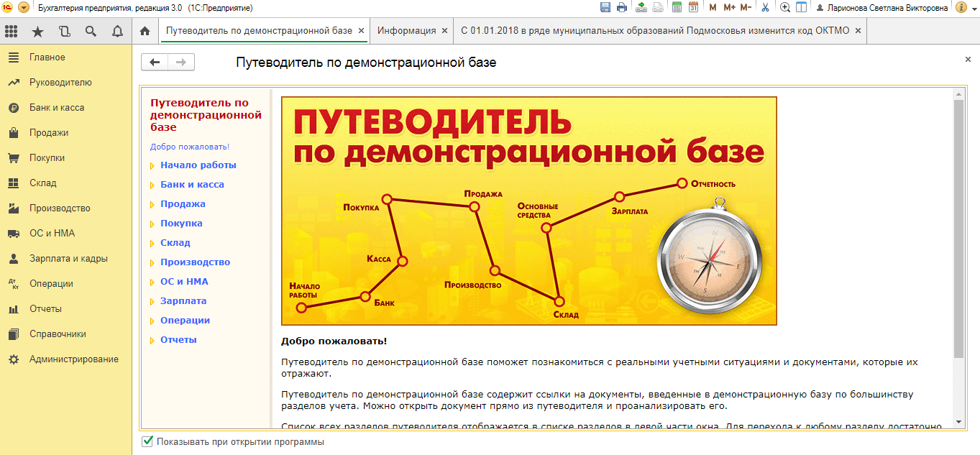This screenshot has height=455, width=980.
Task: Open dropdown arrow beside info icon
Action: 974,7
